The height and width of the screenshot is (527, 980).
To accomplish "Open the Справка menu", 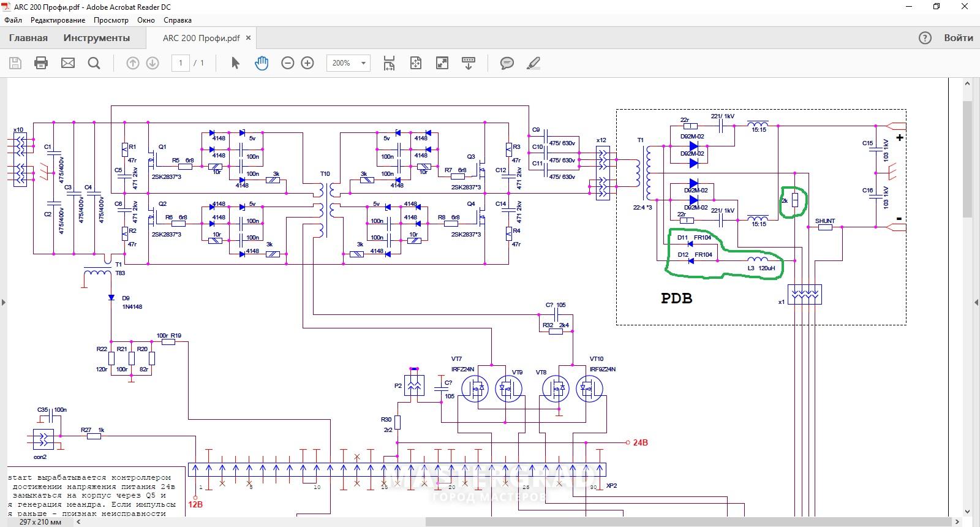I will [178, 20].
